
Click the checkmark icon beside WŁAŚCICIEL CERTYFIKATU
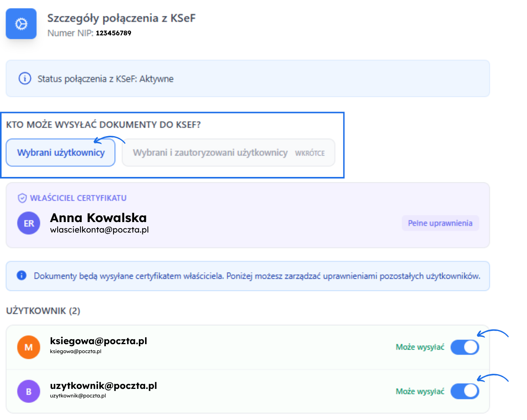click(x=22, y=198)
